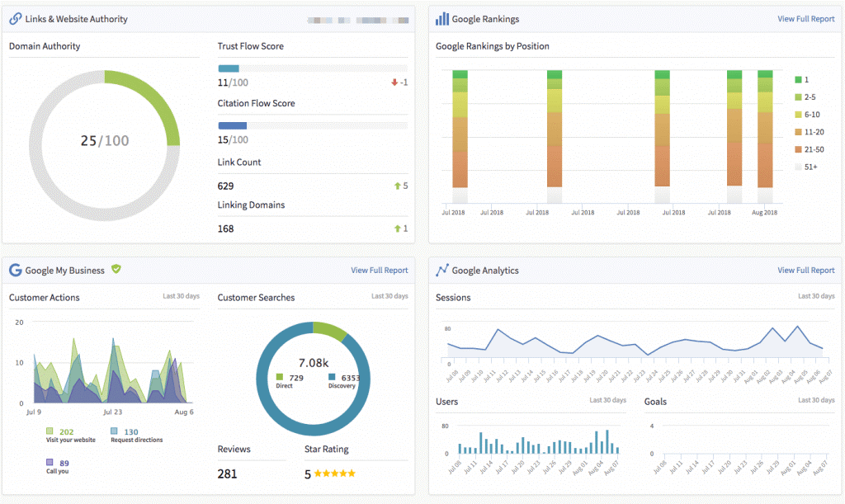Click the five gold stars rating
The image size is (845, 504).
click(335, 473)
